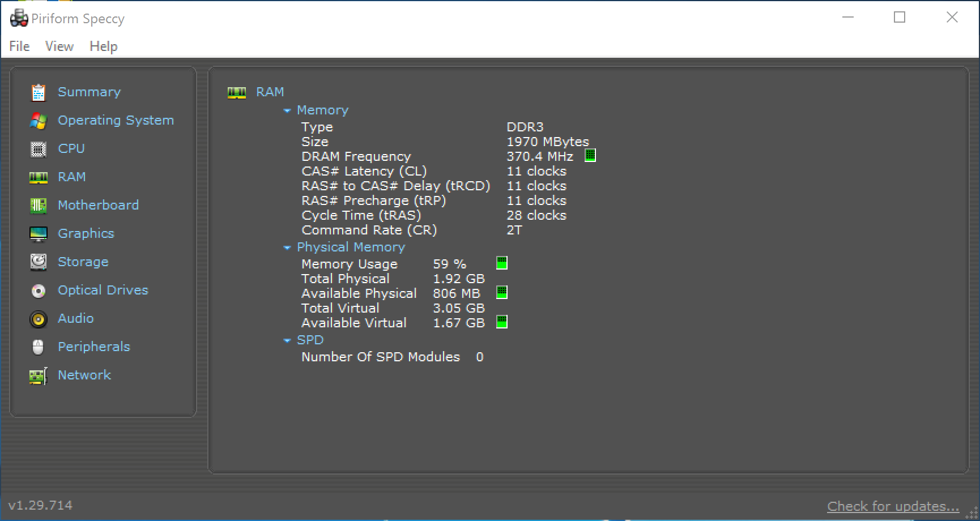Open the View menu
The height and width of the screenshot is (521, 980).
pyautogui.click(x=59, y=46)
